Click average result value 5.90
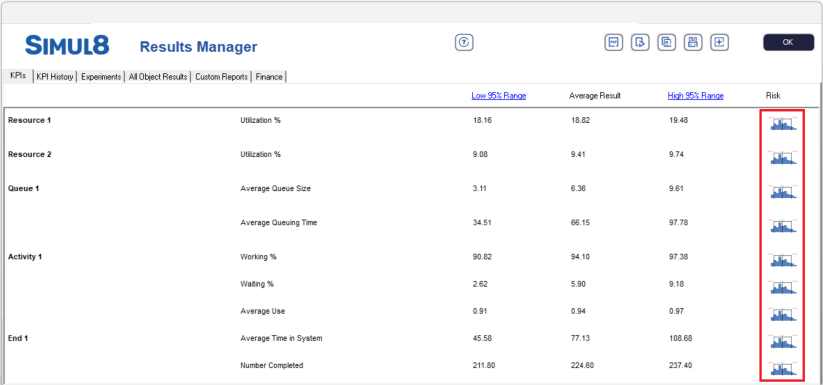823x385 pixels. pyautogui.click(x=578, y=284)
